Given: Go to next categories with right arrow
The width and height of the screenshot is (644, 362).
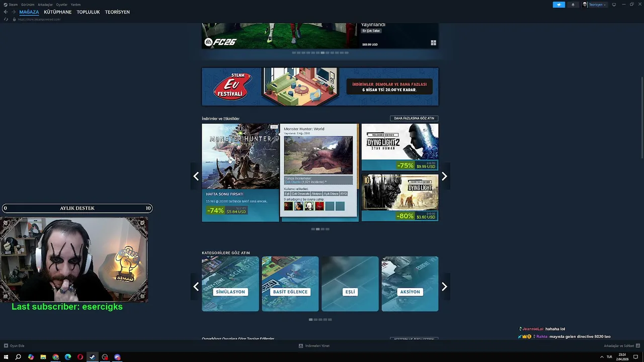Looking at the screenshot, I should click(x=444, y=287).
